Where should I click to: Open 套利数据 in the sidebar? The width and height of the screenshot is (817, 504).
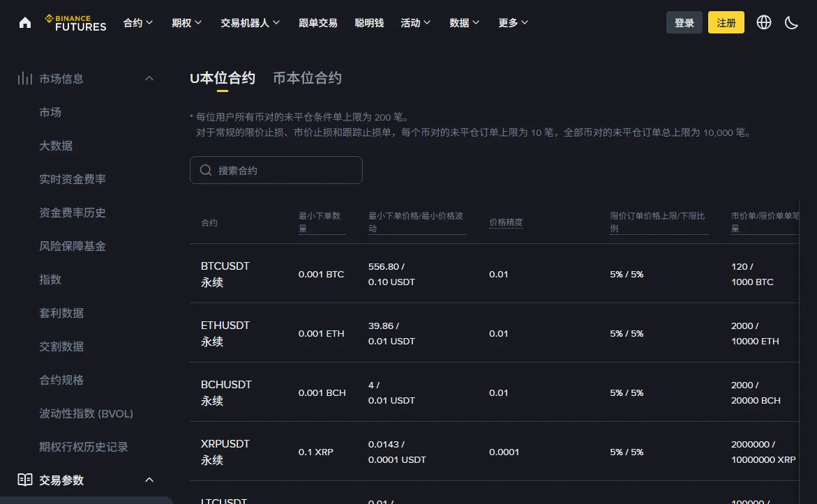tap(61, 313)
